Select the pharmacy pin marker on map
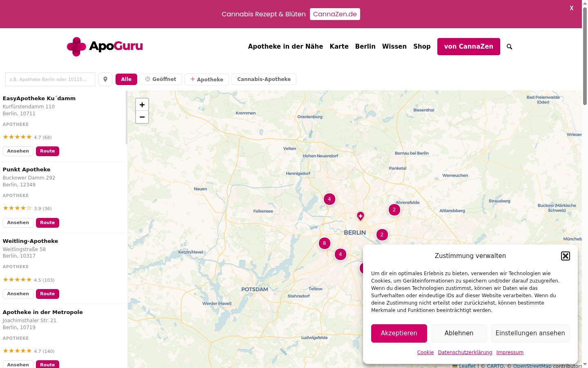The width and height of the screenshot is (588, 368). tap(360, 216)
